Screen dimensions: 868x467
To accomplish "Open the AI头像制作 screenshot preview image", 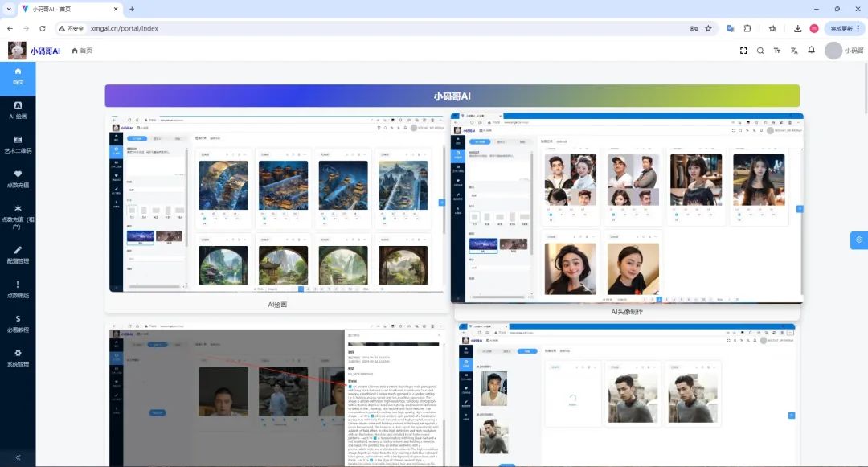I will [627, 208].
